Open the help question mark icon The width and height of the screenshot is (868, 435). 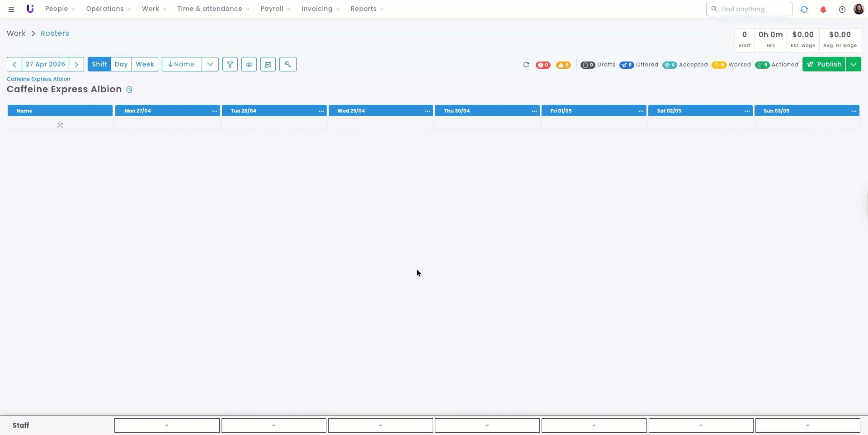[x=842, y=9]
